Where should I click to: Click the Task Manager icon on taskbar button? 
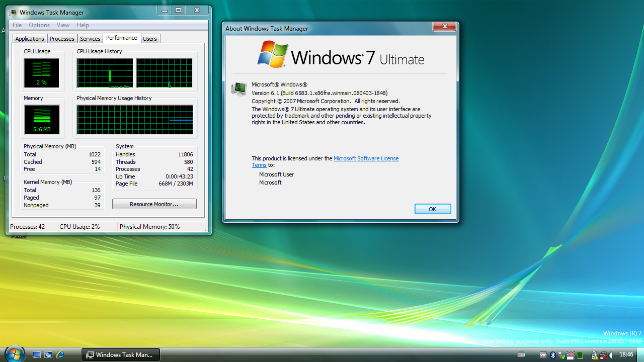[90, 354]
